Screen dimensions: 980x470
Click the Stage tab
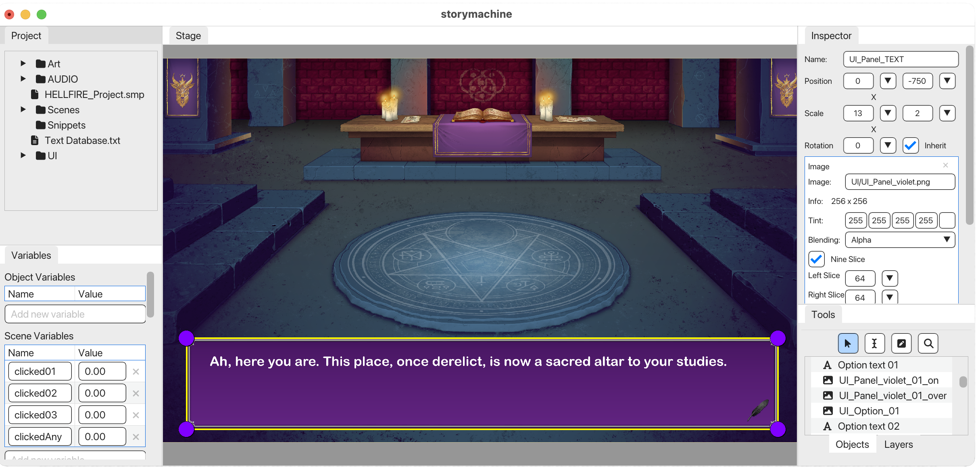click(188, 35)
